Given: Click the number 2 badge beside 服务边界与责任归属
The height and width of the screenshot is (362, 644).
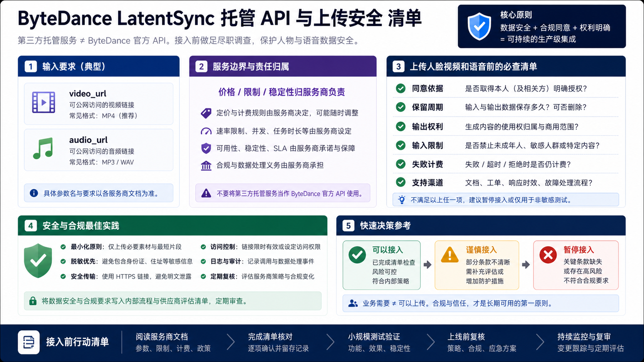Looking at the screenshot, I should (201, 67).
